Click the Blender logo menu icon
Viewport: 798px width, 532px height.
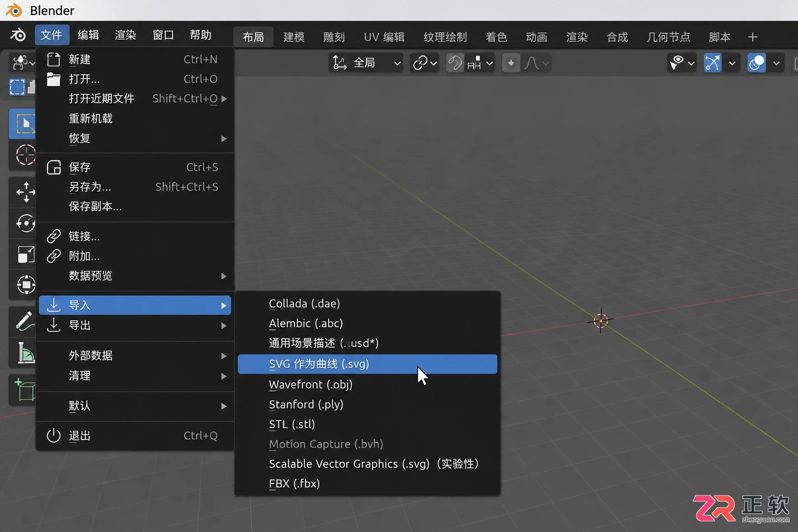17,35
